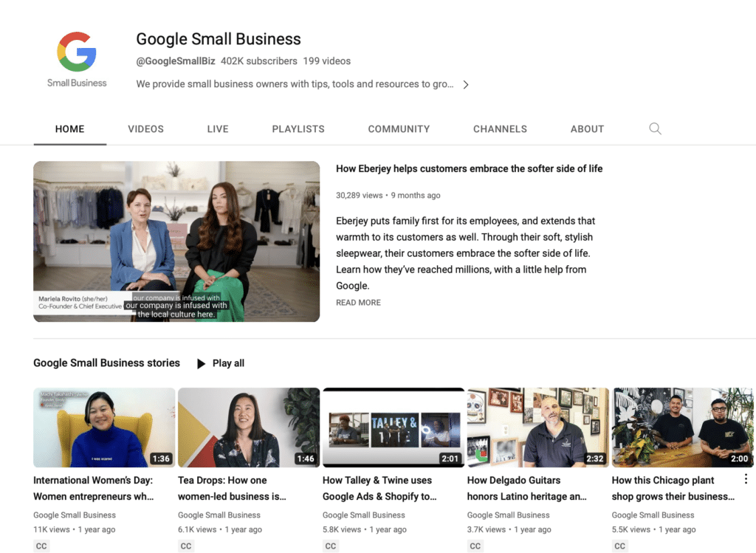This screenshot has height=553, width=756.
Task: Click the Google Small Business channel title
Action: tap(219, 39)
